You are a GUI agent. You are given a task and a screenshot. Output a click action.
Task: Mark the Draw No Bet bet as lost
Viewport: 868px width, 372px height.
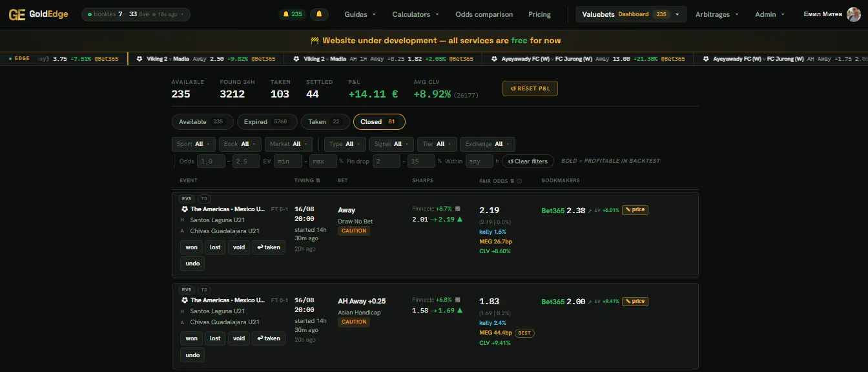[x=215, y=247]
